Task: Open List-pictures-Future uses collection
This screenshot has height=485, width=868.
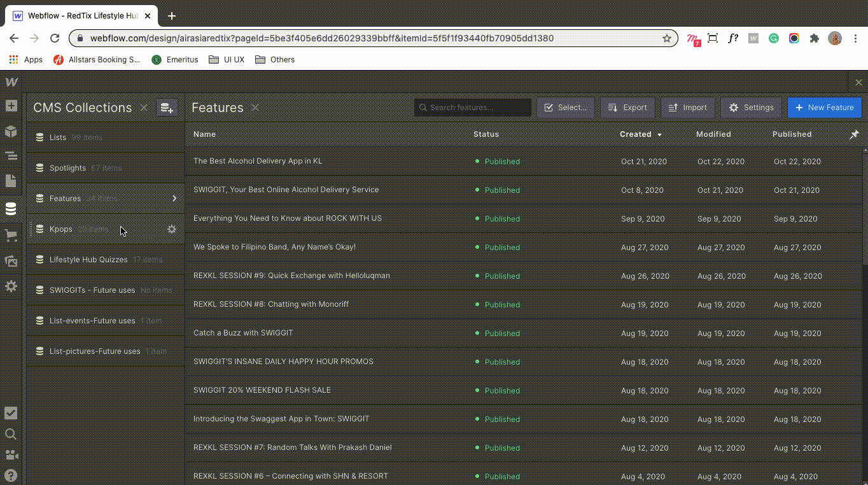Action: point(106,351)
